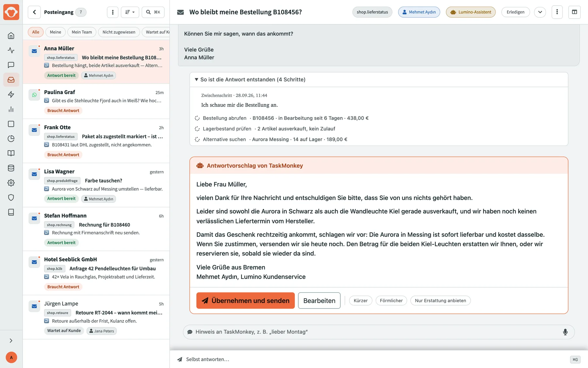Open the open book knowledge icon
This screenshot has height=368, width=588.
(11, 153)
